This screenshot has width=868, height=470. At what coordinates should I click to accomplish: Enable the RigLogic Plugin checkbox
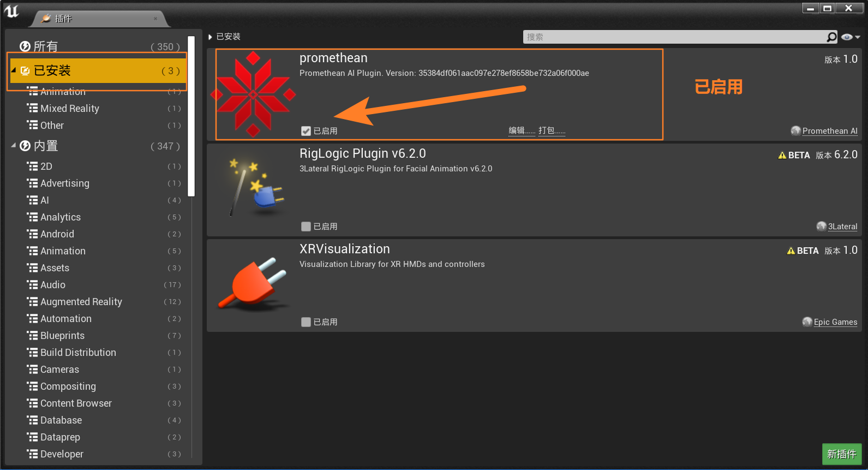click(x=306, y=227)
